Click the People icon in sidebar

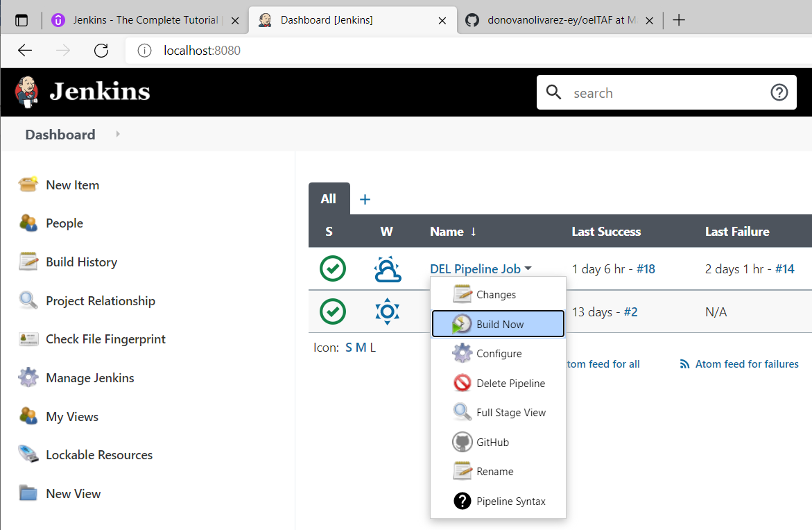coord(28,223)
